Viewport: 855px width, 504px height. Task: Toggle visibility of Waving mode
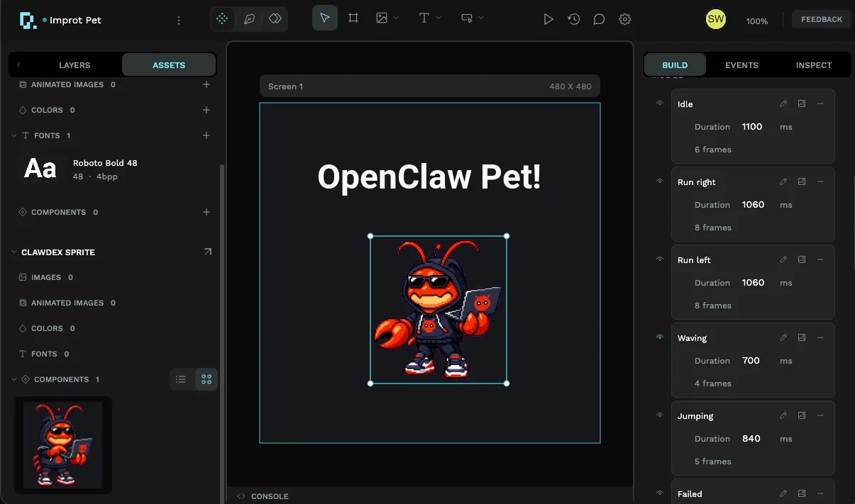point(660,337)
